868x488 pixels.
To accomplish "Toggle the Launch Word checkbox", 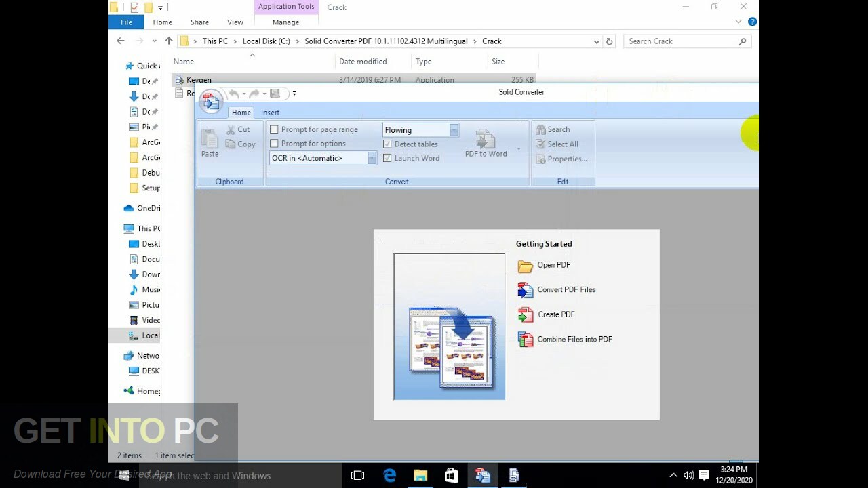I will [x=387, y=158].
